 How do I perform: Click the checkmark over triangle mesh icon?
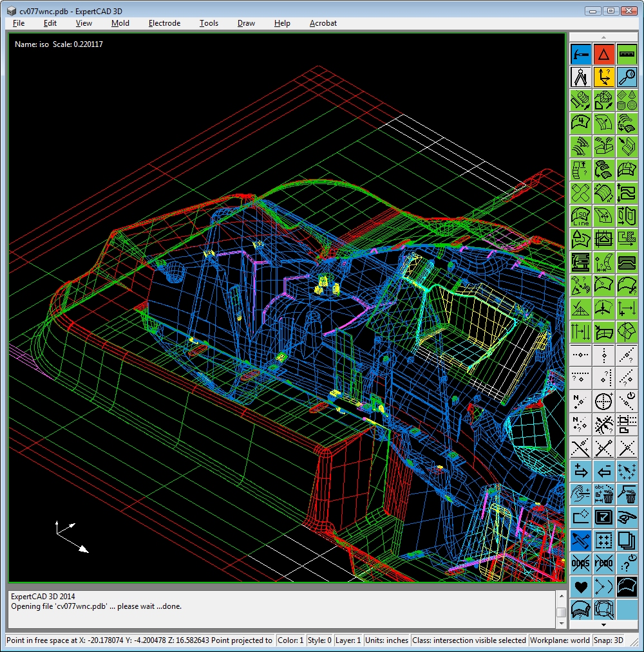581,309
